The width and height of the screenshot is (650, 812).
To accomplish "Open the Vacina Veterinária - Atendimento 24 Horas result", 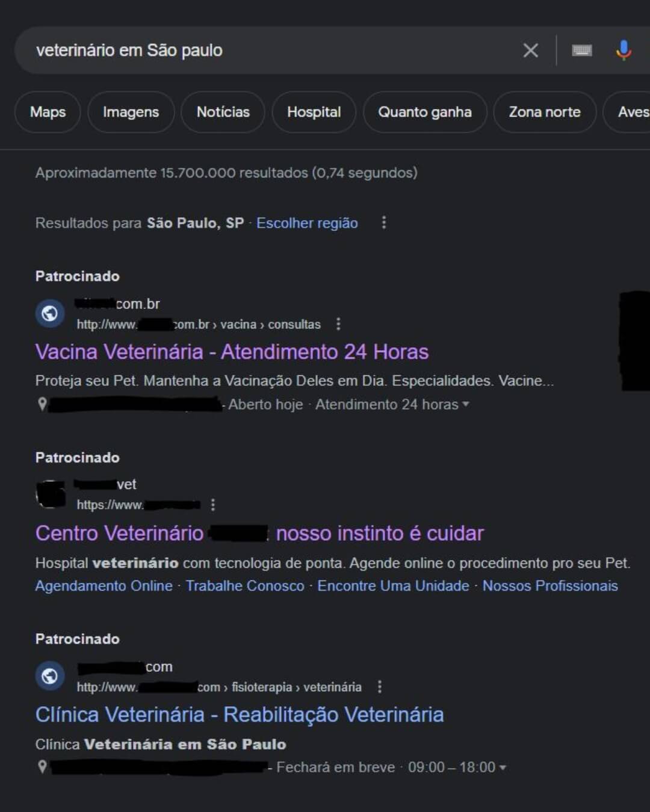I will pyautogui.click(x=232, y=352).
